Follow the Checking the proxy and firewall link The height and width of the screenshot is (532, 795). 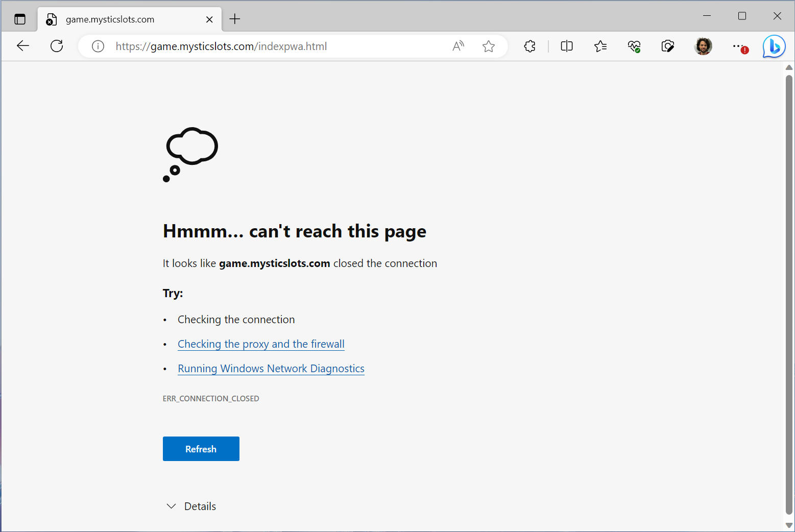coord(261,344)
